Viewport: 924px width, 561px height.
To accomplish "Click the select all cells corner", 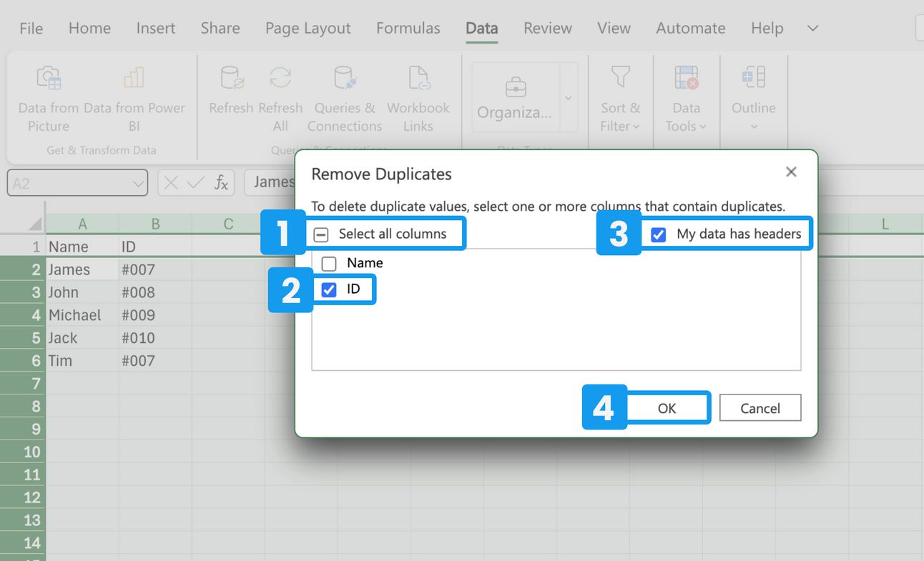I will coord(34,224).
